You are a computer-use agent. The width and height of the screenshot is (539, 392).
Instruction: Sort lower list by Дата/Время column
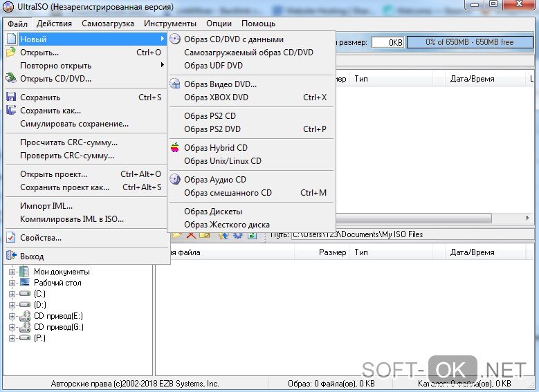(485, 252)
